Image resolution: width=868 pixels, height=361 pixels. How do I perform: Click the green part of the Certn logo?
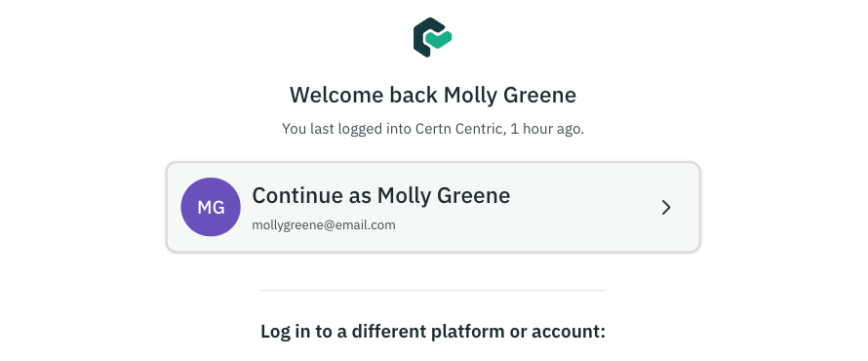439,38
